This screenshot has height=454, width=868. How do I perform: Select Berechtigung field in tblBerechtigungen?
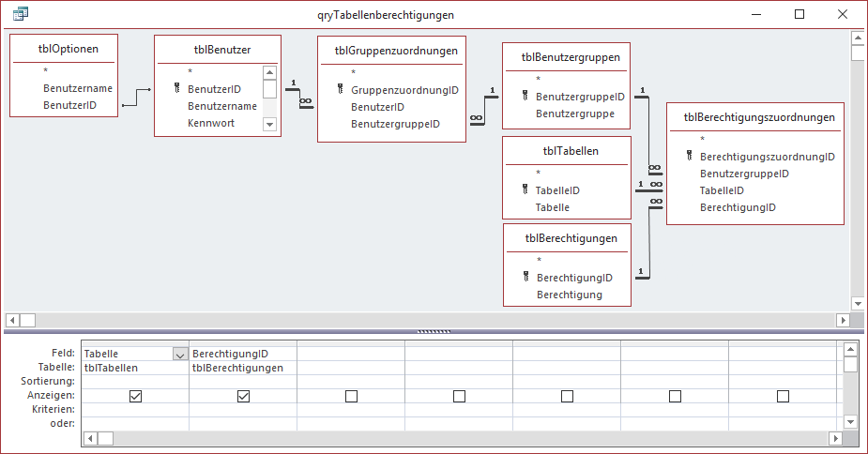click(x=571, y=295)
